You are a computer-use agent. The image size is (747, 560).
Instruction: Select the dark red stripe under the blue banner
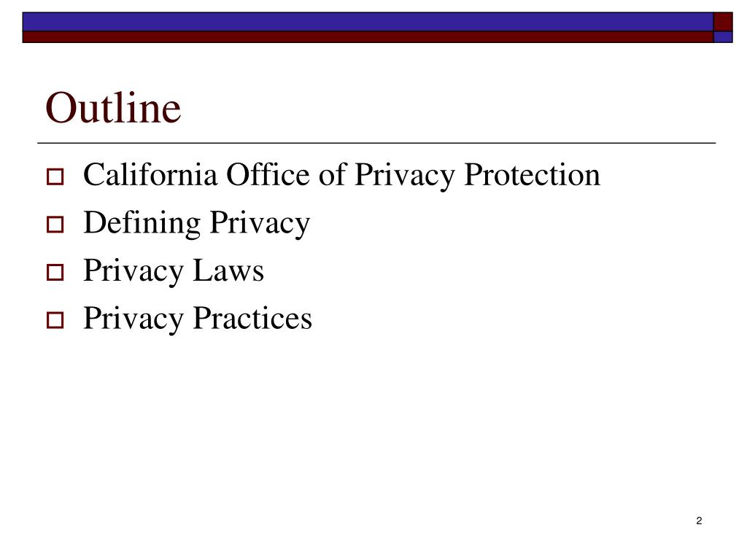click(x=368, y=37)
